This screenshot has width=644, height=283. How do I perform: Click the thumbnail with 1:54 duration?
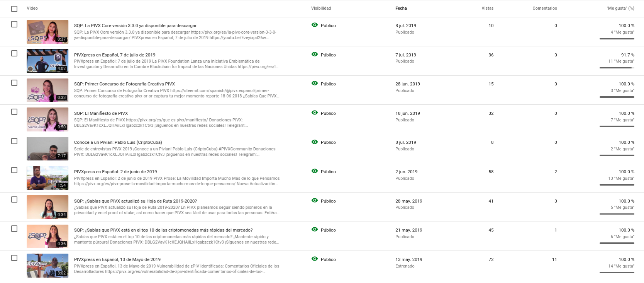(47, 178)
